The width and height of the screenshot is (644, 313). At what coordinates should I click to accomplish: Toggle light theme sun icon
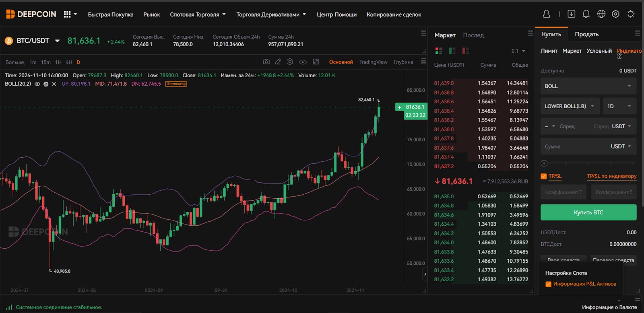[631, 14]
